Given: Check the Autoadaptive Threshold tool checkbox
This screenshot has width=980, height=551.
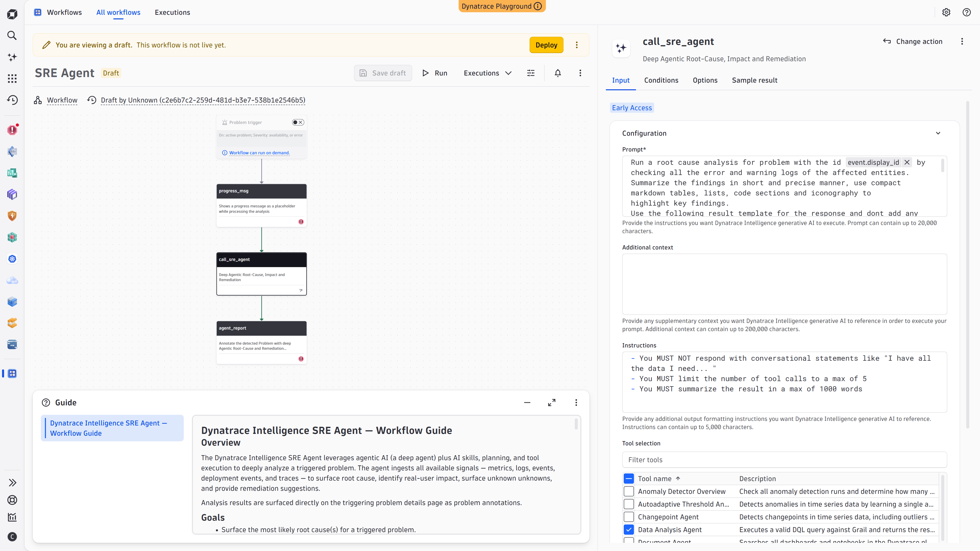Looking at the screenshot, I should pyautogui.click(x=629, y=504).
